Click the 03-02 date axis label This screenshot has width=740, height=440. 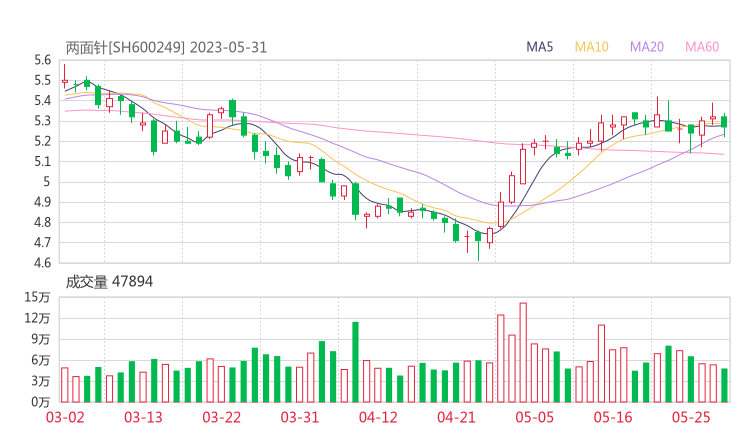[x=65, y=417]
